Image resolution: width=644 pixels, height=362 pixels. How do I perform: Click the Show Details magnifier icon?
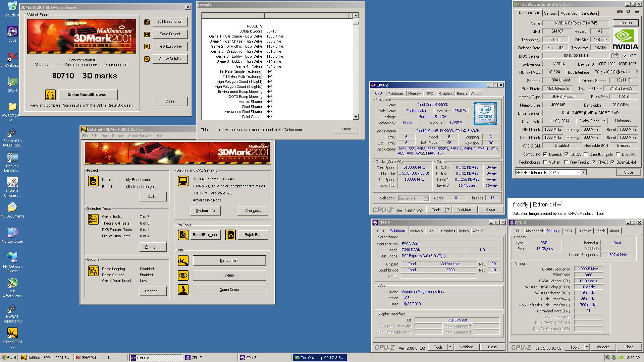[x=147, y=59]
